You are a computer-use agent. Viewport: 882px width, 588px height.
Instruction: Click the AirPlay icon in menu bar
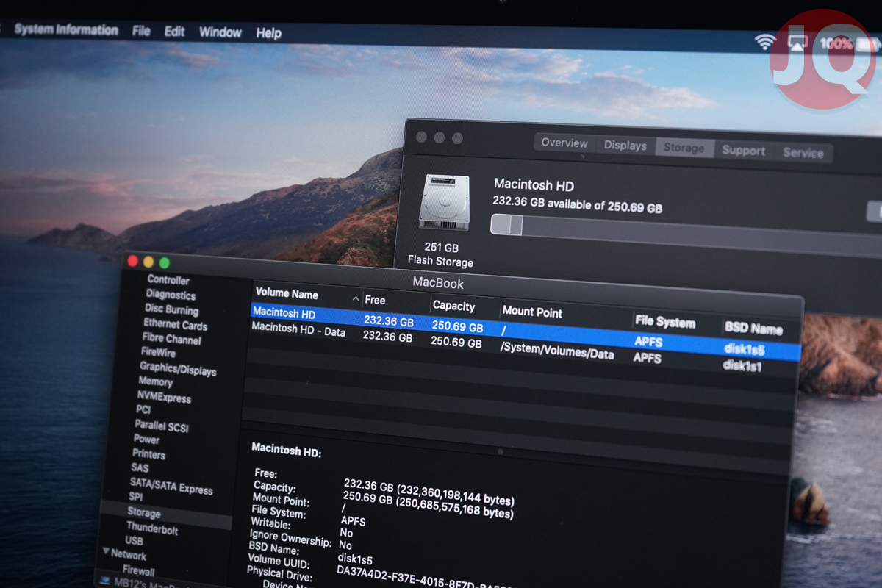[x=797, y=43]
